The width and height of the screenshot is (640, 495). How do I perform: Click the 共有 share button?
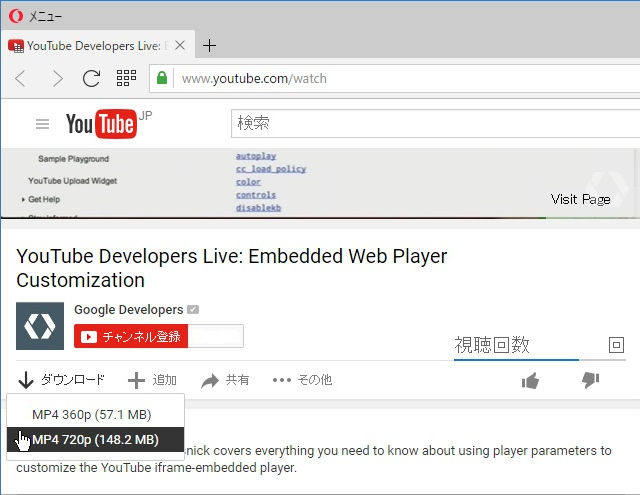click(x=225, y=380)
